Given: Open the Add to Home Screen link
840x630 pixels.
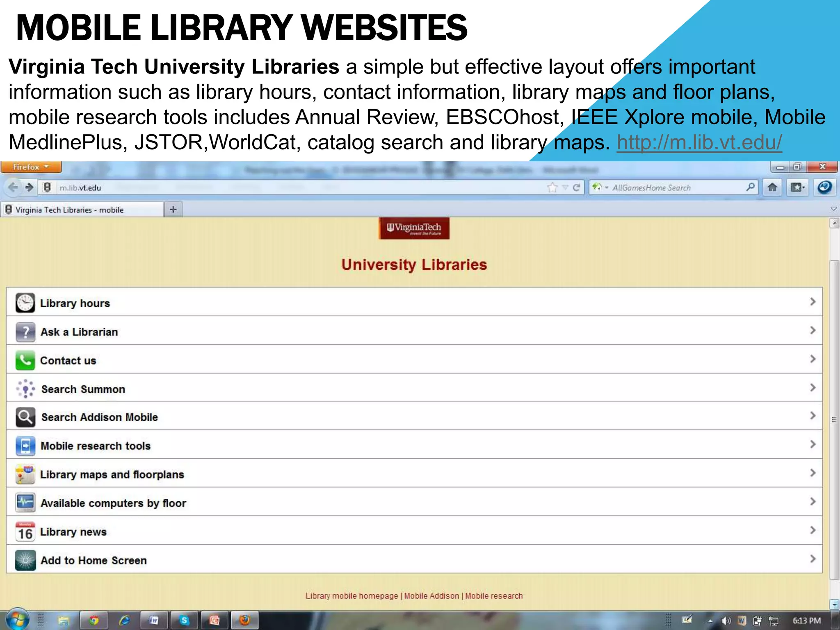Looking at the screenshot, I should (94, 560).
